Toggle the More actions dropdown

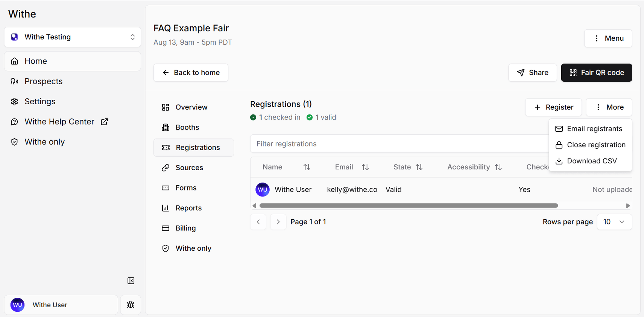[609, 107]
